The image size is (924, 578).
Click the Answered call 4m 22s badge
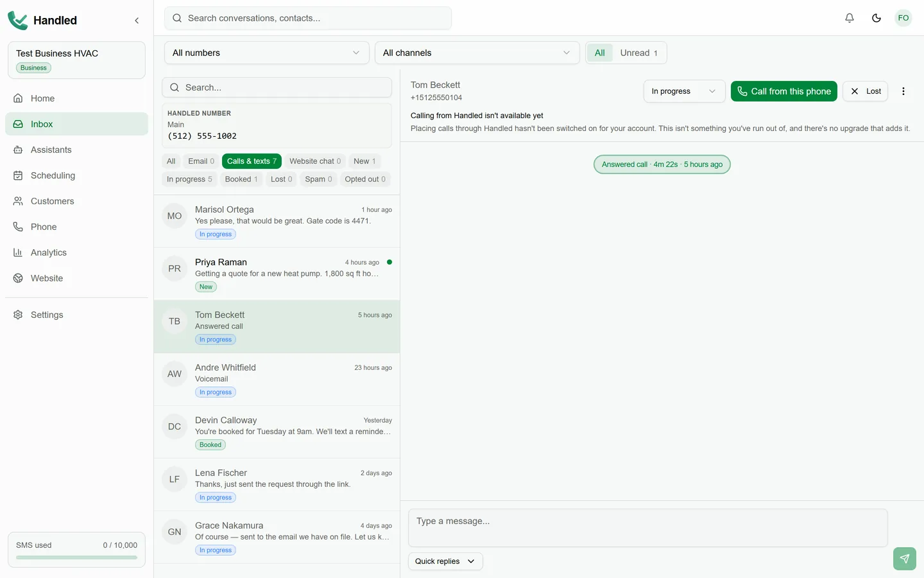click(662, 164)
